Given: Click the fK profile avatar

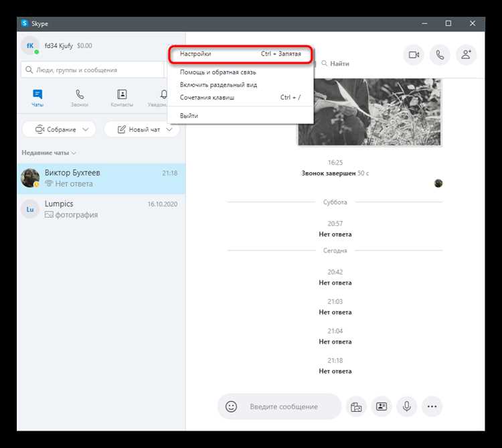Looking at the screenshot, I should click(x=30, y=46).
